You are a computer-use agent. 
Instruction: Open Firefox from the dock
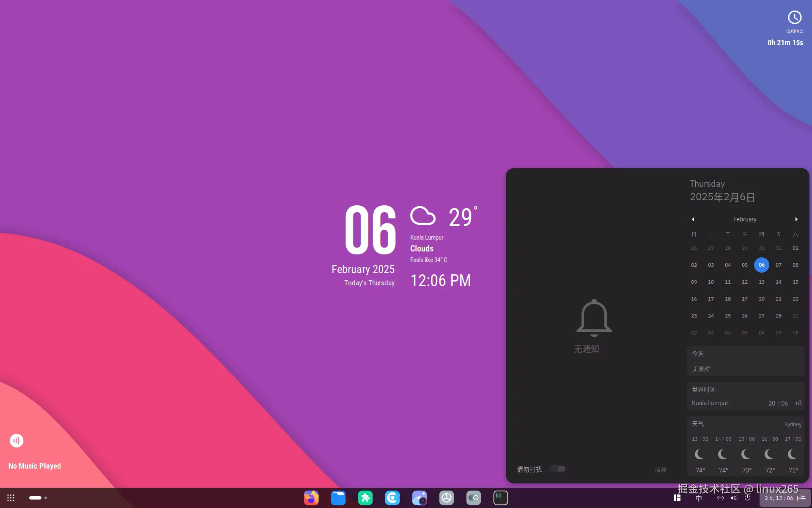click(x=312, y=498)
